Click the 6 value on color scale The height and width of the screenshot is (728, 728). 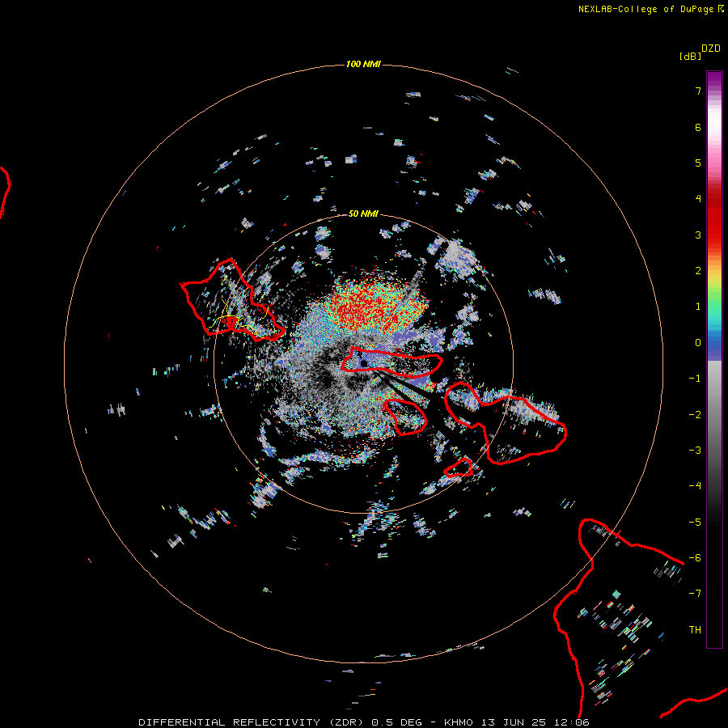[x=698, y=127]
